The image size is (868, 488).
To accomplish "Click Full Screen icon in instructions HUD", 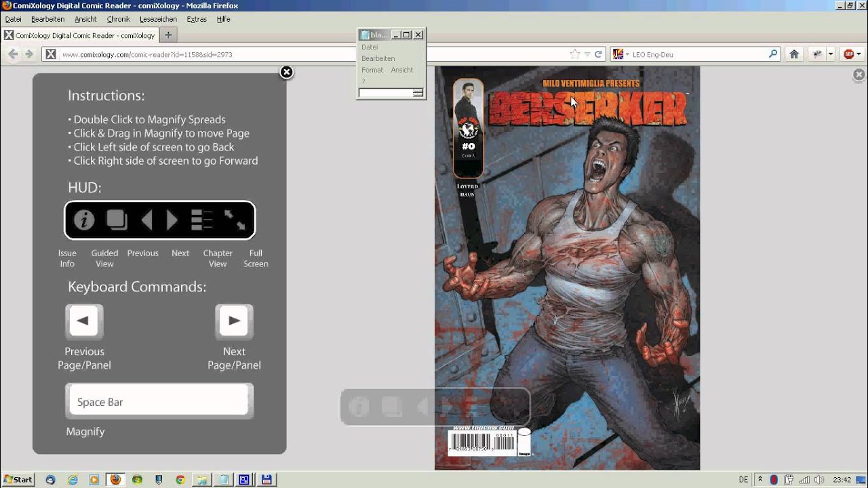I will point(235,220).
